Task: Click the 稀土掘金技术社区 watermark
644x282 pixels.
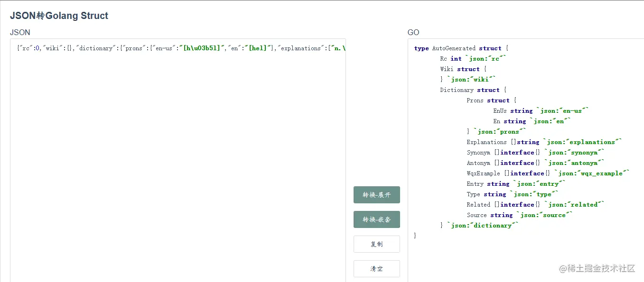Action: pyautogui.click(x=597, y=269)
